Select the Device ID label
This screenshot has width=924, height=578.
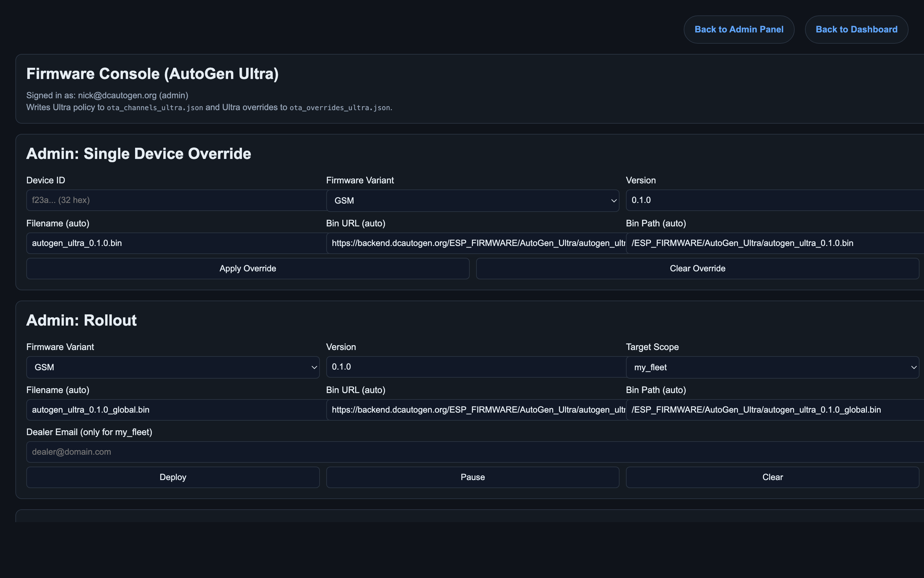pos(46,180)
